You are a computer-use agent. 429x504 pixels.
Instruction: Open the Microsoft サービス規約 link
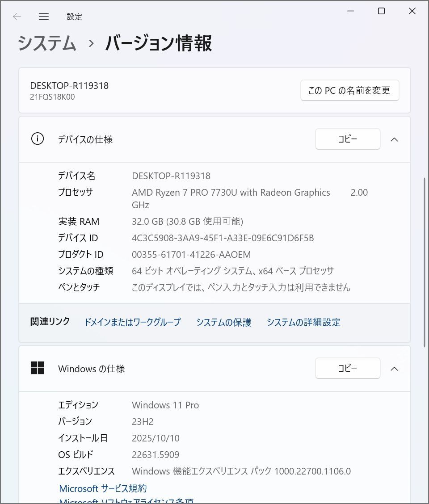[x=103, y=488]
